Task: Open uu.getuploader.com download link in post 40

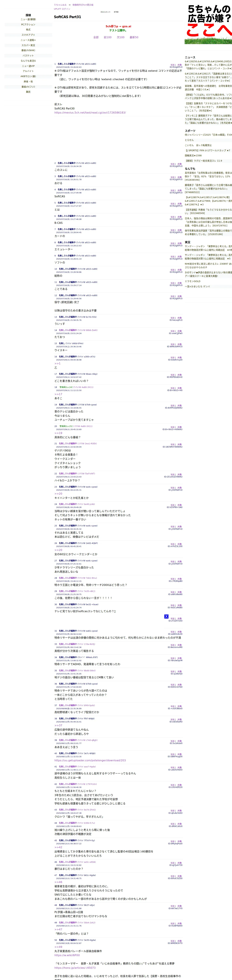Action: (90, 760)
